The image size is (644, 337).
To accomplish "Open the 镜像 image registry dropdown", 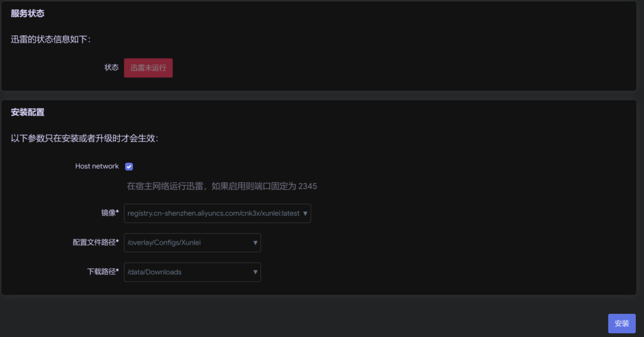I will tap(217, 213).
